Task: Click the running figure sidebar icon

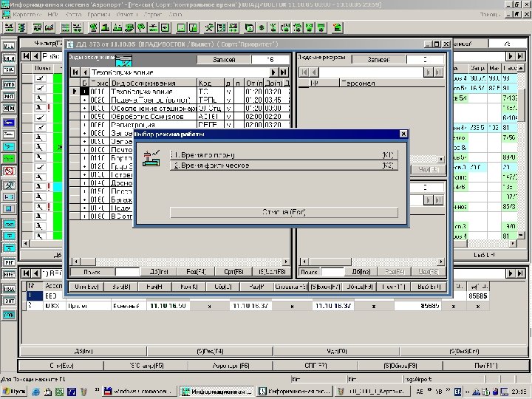Action: click(x=9, y=185)
